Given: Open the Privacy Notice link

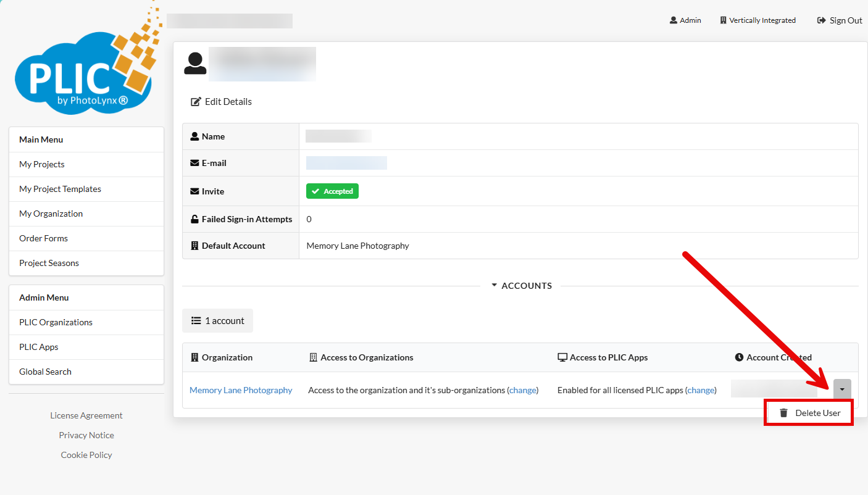Looking at the screenshot, I should pos(86,435).
